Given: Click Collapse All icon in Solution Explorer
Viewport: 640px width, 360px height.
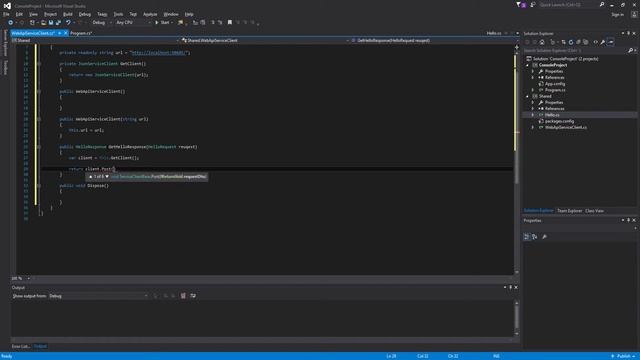Looking at the screenshot, I should (x=578, y=42).
